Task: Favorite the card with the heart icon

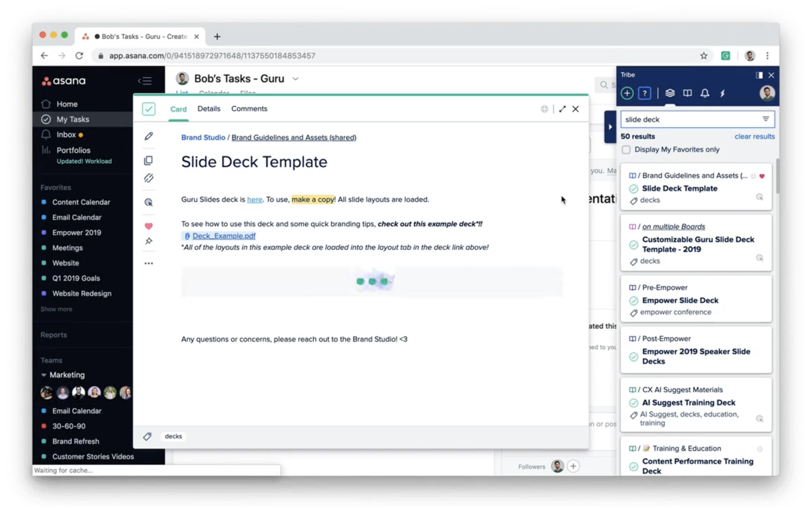Action: click(x=149, y=226)
